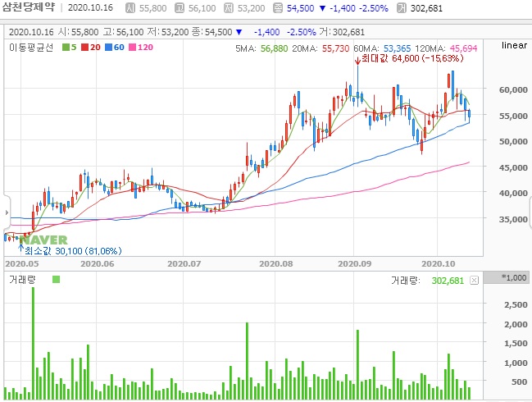Click the 2020.10 date axis label
The width and height of the screenshot is (532, 402).
pos(438,264)
